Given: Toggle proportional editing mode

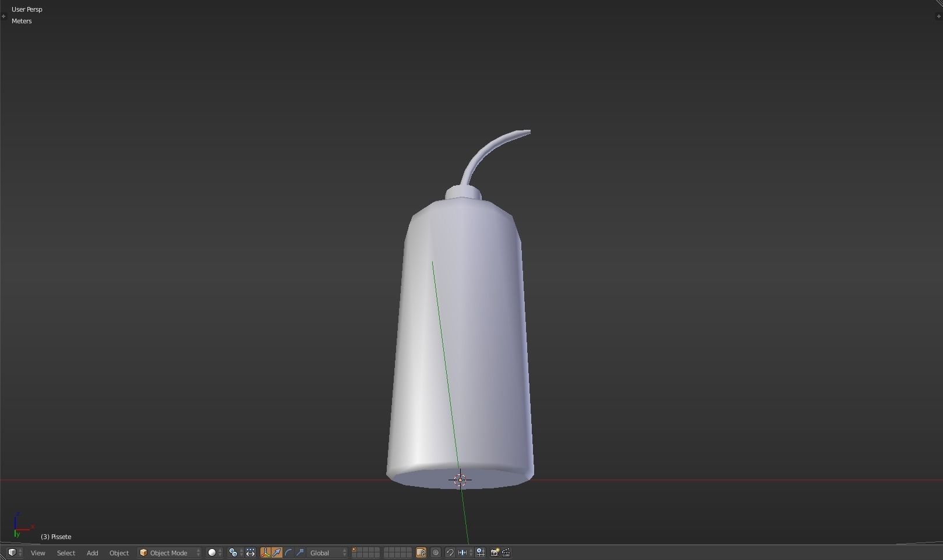Looking at the screenshot, I should coord(436,552).
